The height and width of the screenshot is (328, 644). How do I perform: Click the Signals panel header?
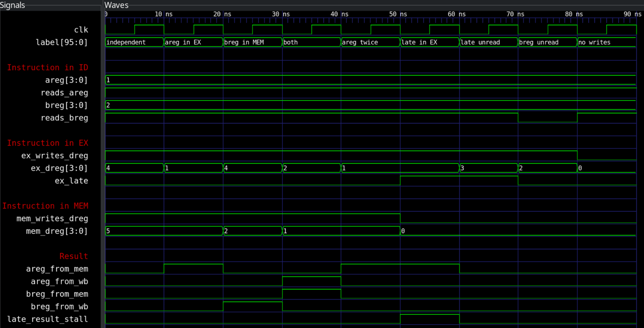click(13, 5)
